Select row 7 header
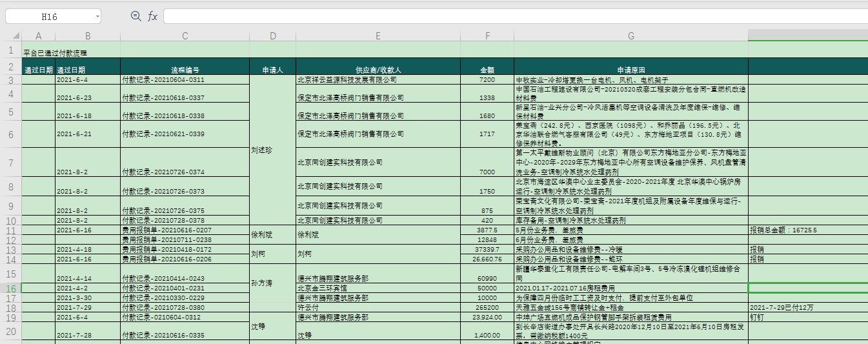868x344 pixels. pos(11,162)
